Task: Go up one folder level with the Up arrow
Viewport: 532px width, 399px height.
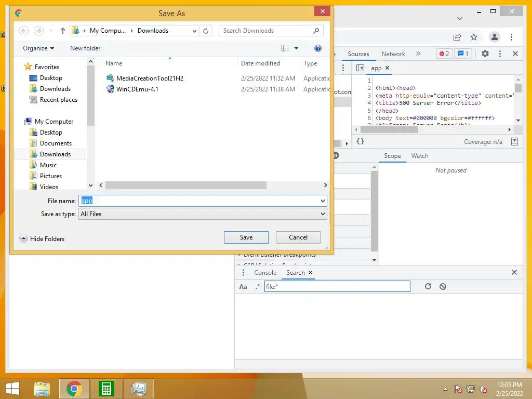Action: tap(63, 31)
